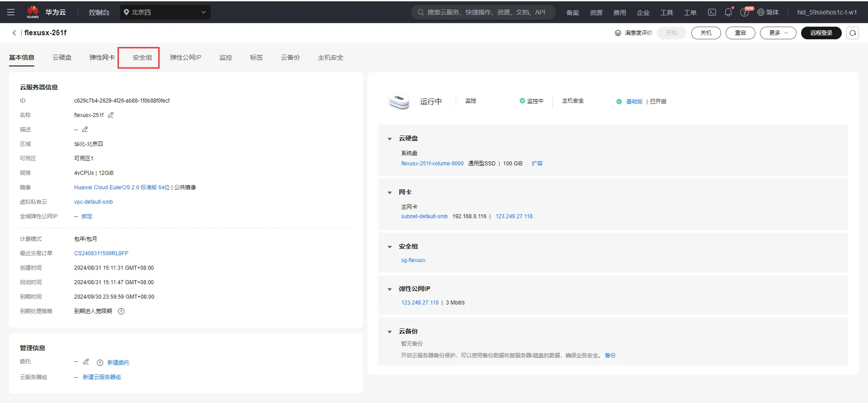Open the 工具 top menu

pyautogui.click(x=667, y=12)
